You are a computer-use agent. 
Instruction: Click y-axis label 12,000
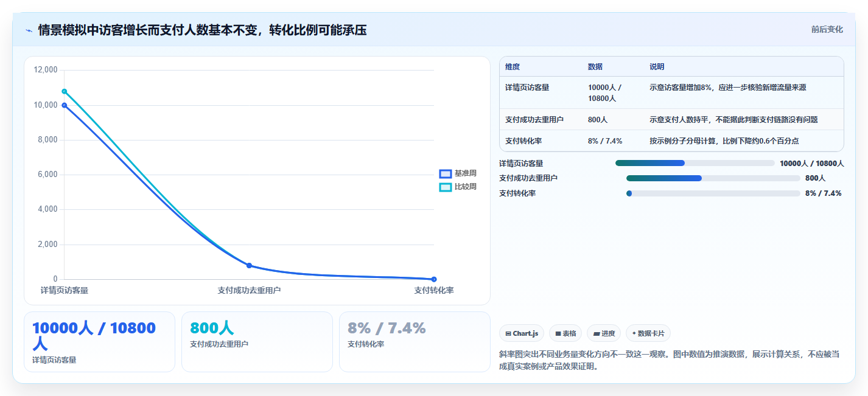click(46, 70)
